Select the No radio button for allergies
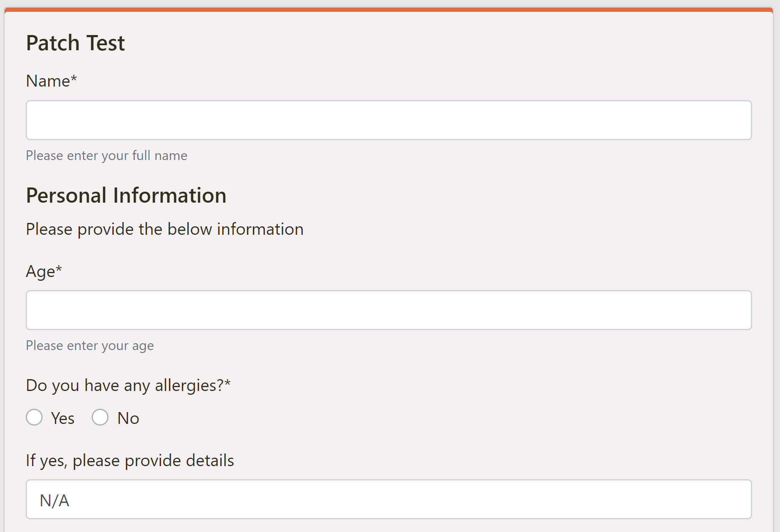 pyautogui.click(x=100, y=418)
